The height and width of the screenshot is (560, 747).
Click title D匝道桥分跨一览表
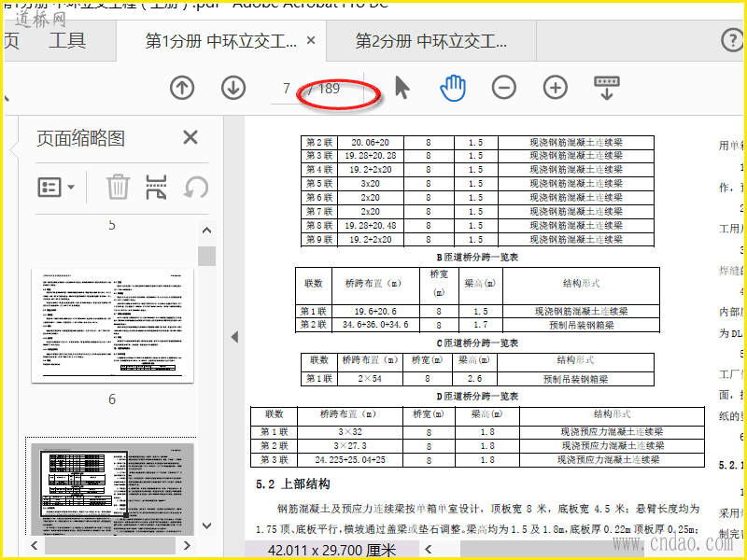tap(477, 396)
